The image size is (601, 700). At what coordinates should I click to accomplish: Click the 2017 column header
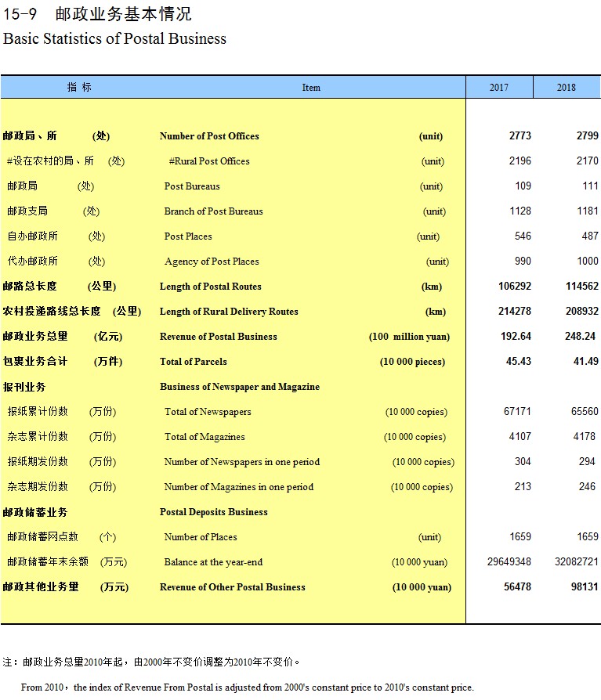pos(499,88)
